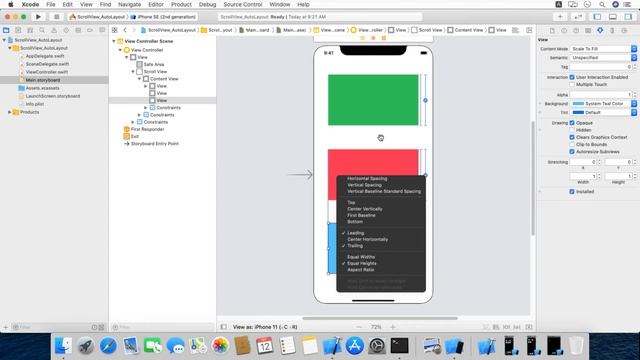Open the Source Control menu

pyautogui.click(x=243, y=4)
